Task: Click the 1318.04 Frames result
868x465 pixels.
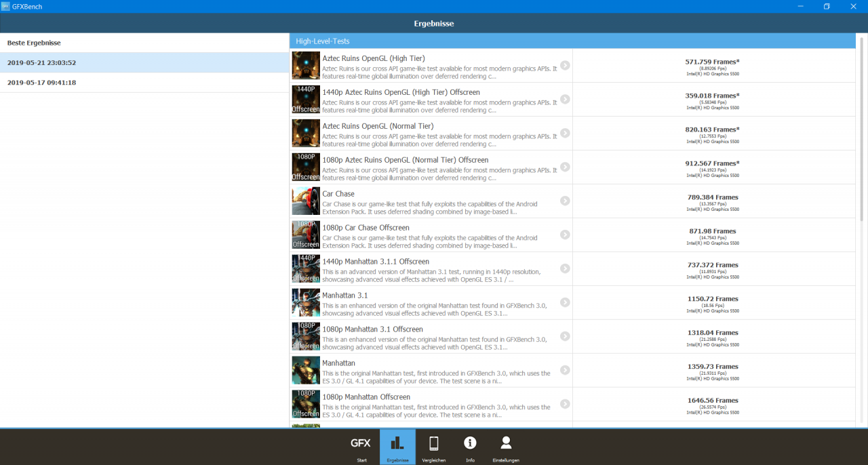Action: click(x=713, y=333)
